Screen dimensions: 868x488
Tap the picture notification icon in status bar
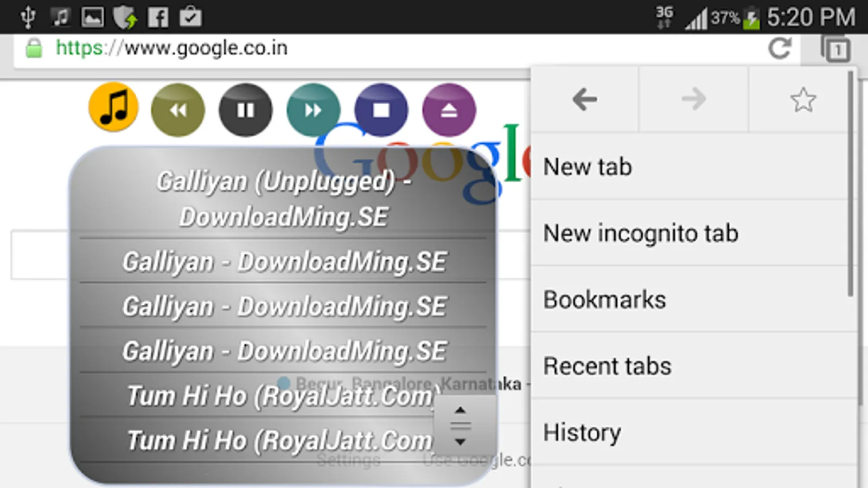tap(92, 17)
